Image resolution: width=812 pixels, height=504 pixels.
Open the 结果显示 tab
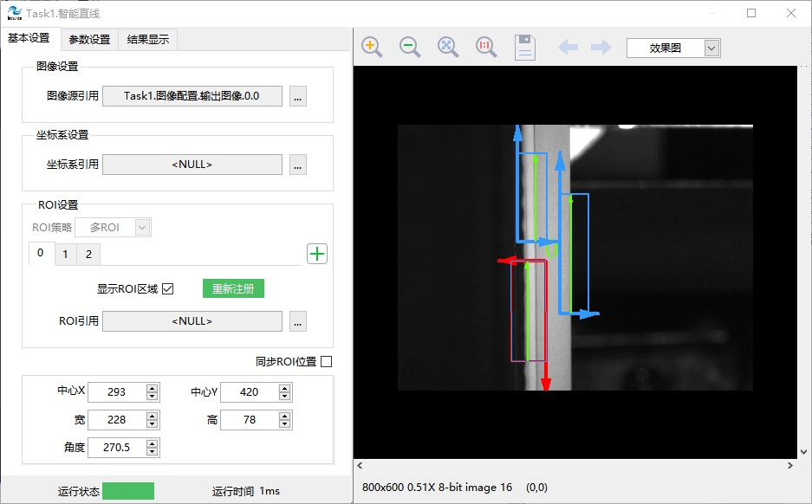[x=148, y=39]
